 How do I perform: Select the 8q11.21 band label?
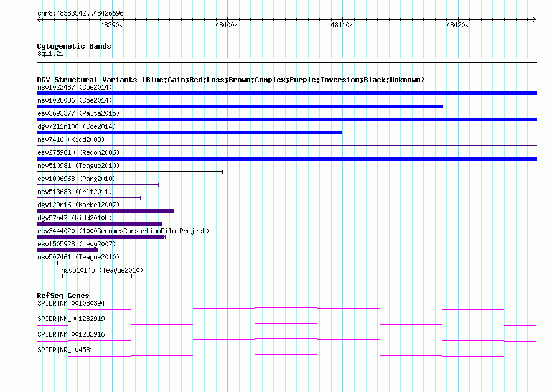(50, 54)
